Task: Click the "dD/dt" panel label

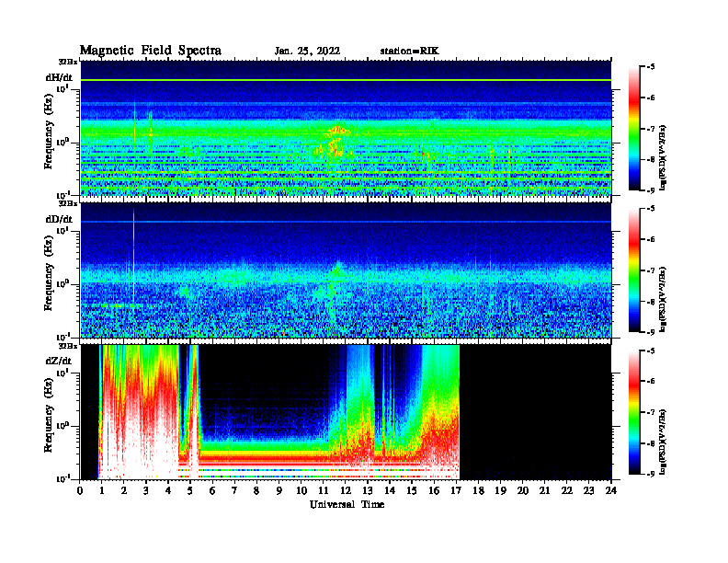Action: pos(59,219)
